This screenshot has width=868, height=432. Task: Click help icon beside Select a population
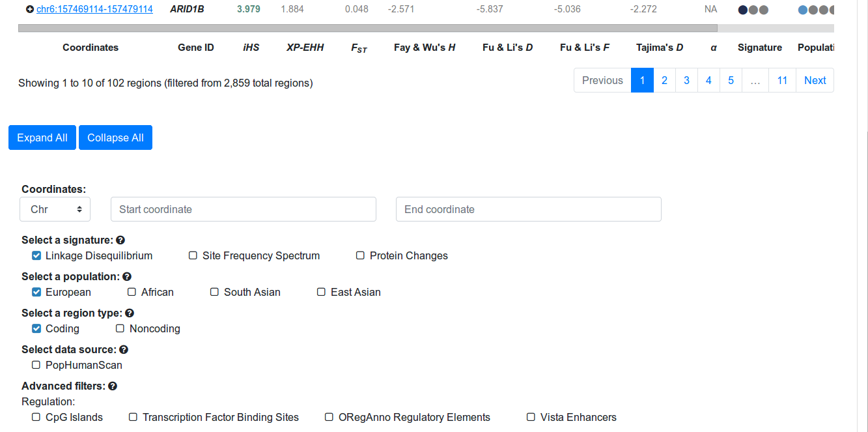(x=127, y=277)
